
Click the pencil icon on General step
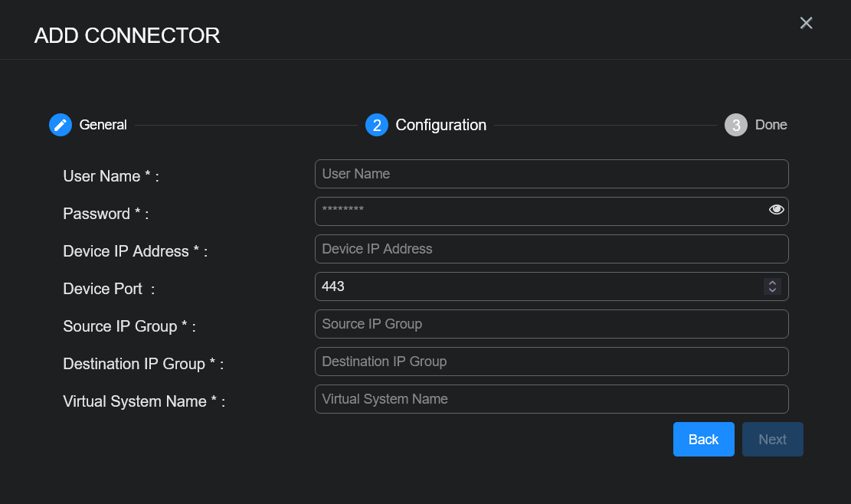61,125
